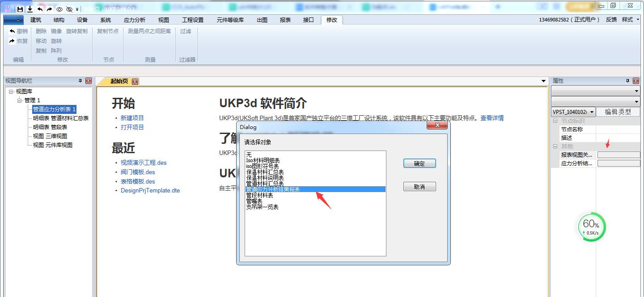Close the 起始页 tab with its X icon
The width and height of the screenshot is (644, 297).
tap(135, 81)
